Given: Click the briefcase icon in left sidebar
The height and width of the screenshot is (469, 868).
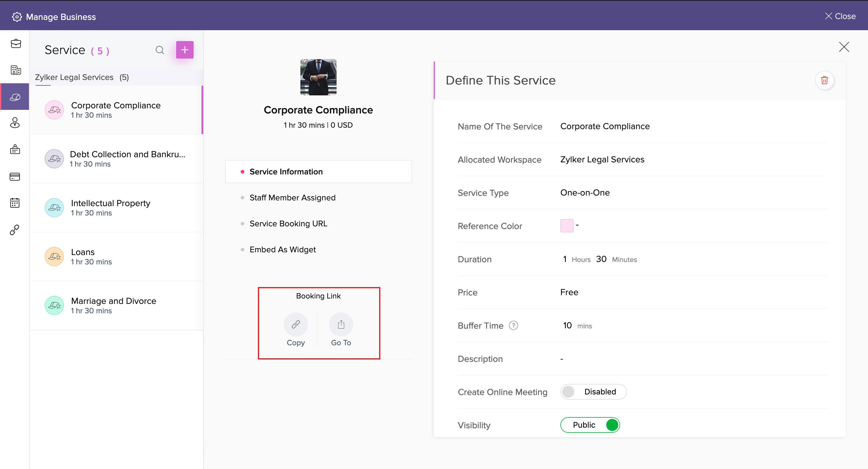Looking at the screenshot, I should click(15, 44).
